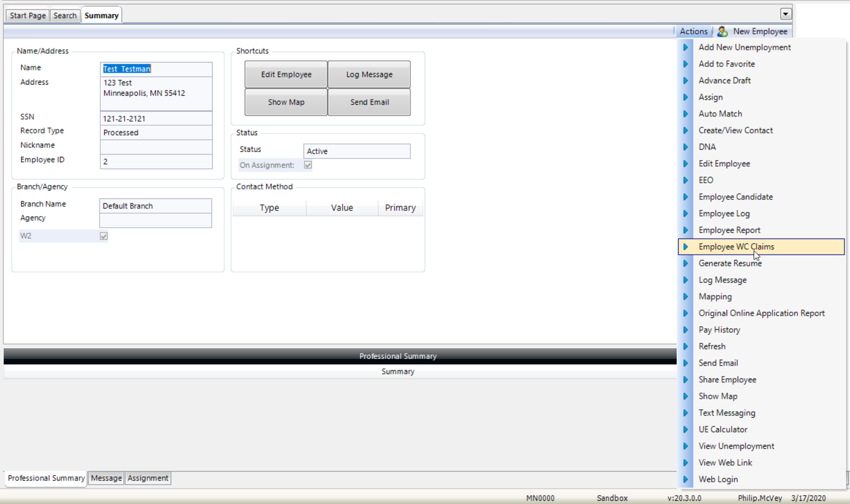
Task: Click the SSN field
Action: [156, 119]
